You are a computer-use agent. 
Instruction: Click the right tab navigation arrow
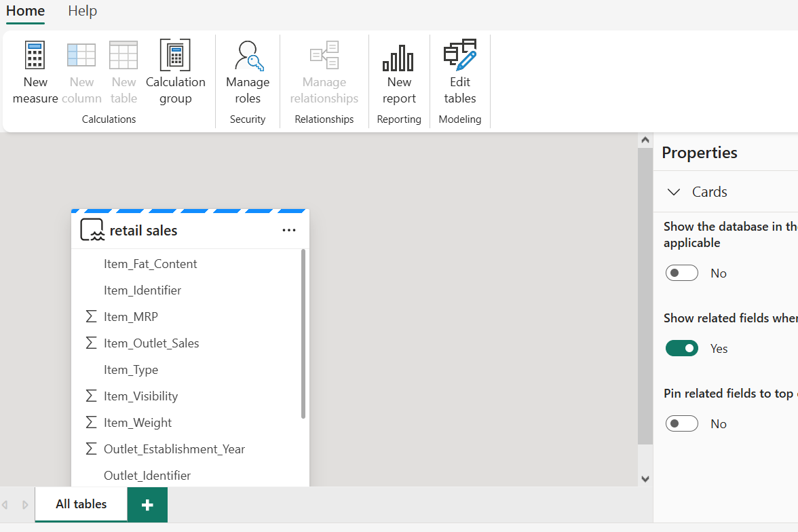pyautogui.click(x=25, y=504)
